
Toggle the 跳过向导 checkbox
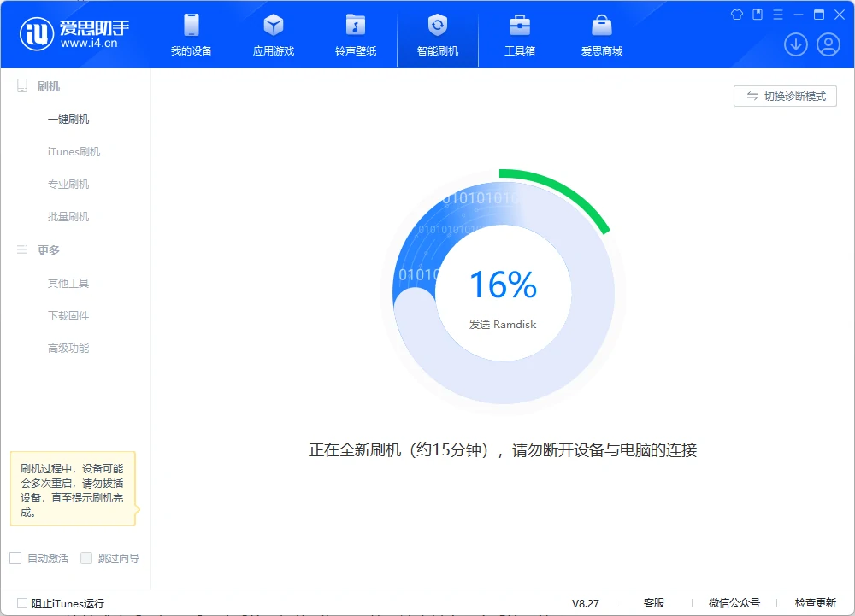click(86, 558)
